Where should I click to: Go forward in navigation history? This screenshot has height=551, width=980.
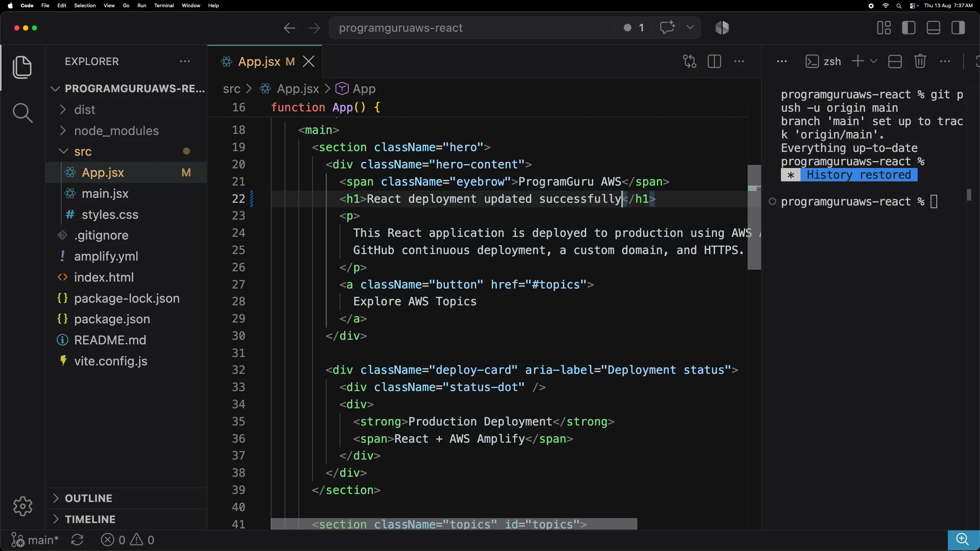[x=314, y=28]
